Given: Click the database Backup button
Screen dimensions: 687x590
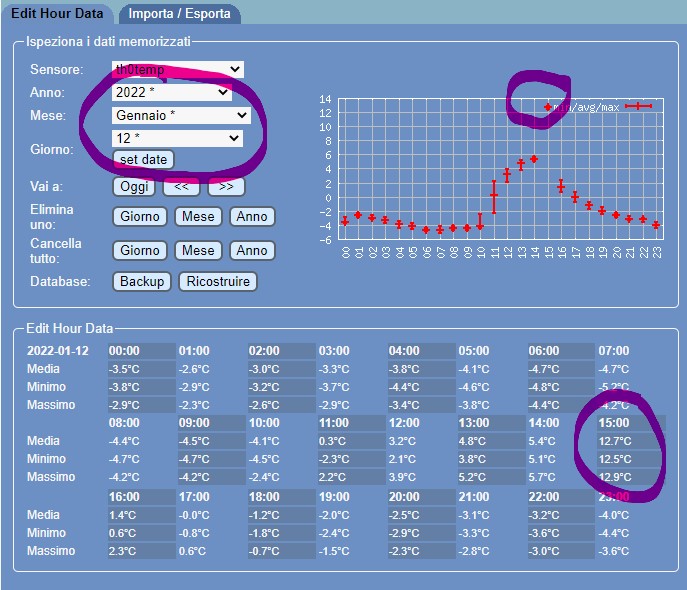Looking at the screenshot, I should pyautogui.click(x=142, y=281).
